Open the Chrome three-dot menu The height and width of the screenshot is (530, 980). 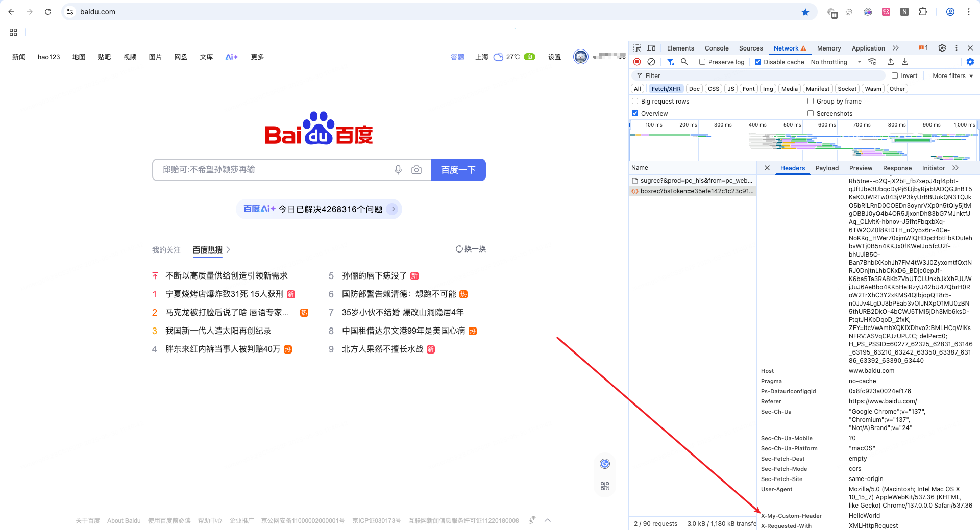coord(969,12)
